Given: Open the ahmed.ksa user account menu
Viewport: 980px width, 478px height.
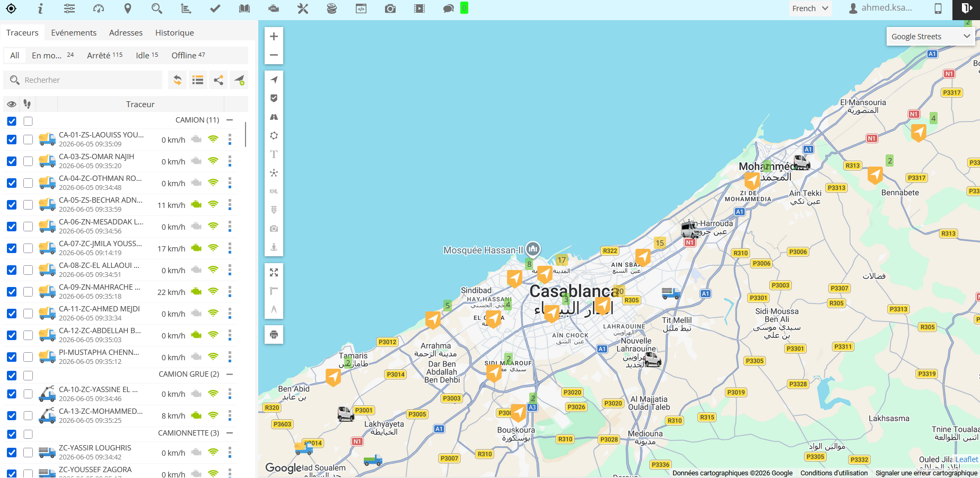Looking at the screenshot, I should 880,8.
